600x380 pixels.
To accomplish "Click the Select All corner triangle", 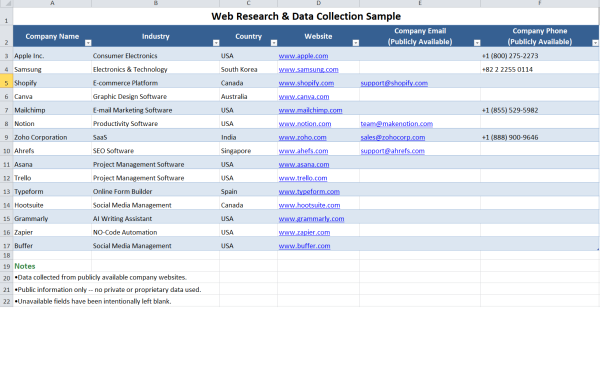I will click(x=7, y=3).
